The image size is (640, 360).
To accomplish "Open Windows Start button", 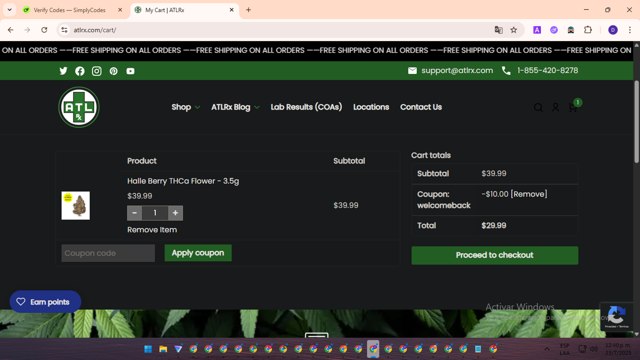I will point(148,349).
